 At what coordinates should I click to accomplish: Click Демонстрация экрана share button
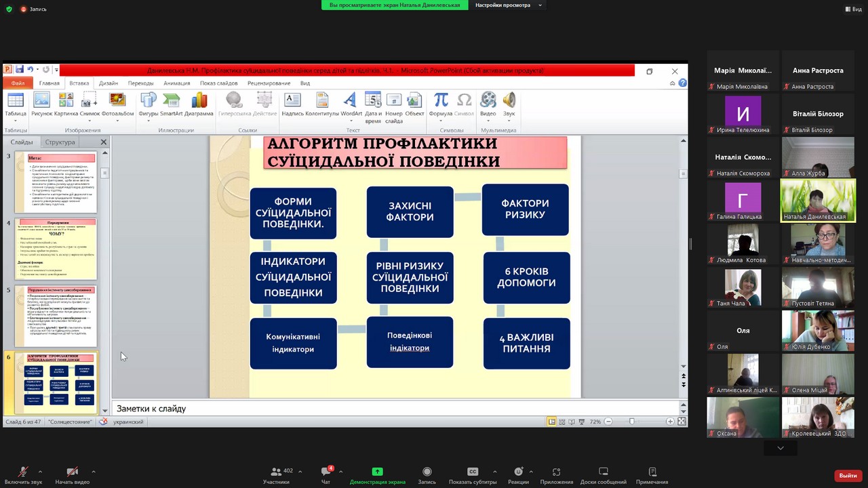378,475
